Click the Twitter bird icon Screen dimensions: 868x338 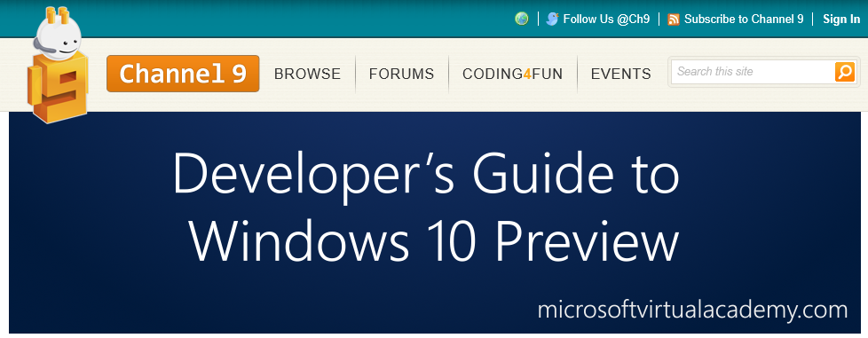pyautogui.click(x=552, y=19)
